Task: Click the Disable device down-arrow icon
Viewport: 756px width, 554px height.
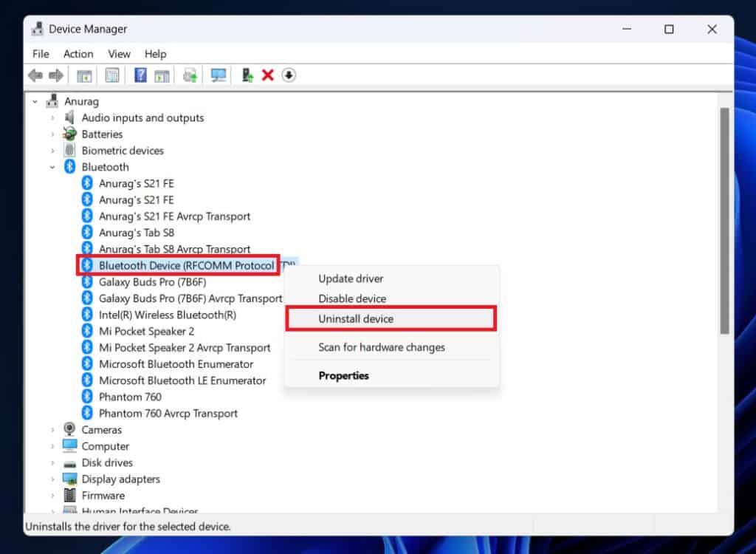Action: point(289,75)
